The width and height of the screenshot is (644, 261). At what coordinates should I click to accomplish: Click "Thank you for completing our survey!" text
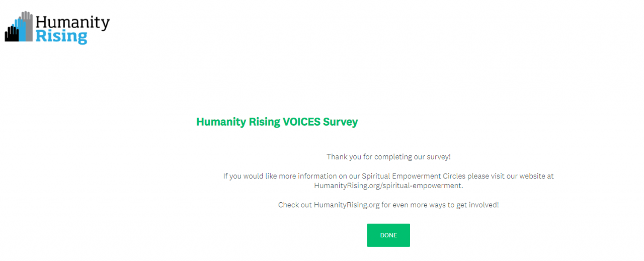[x=388, y=157]
